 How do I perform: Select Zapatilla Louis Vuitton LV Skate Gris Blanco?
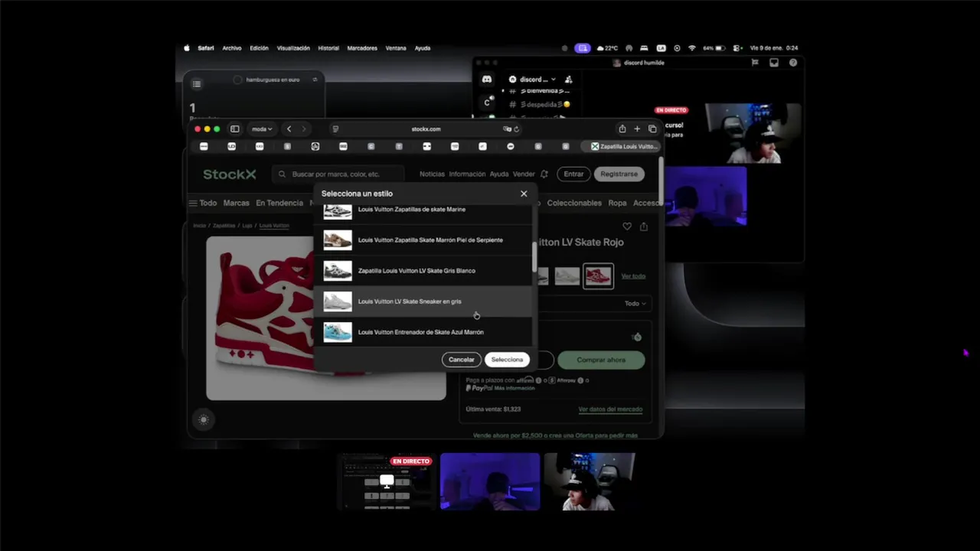(x=424, y=271)
